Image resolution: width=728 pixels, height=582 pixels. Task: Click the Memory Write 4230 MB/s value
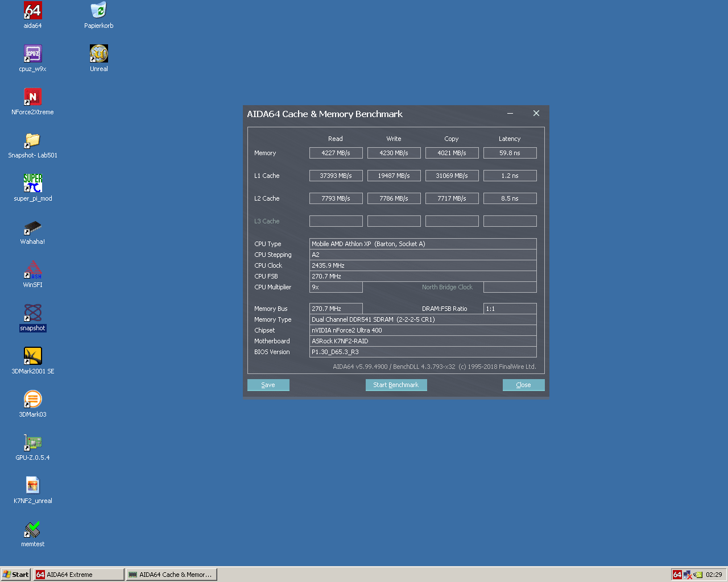tap(394, 153)
